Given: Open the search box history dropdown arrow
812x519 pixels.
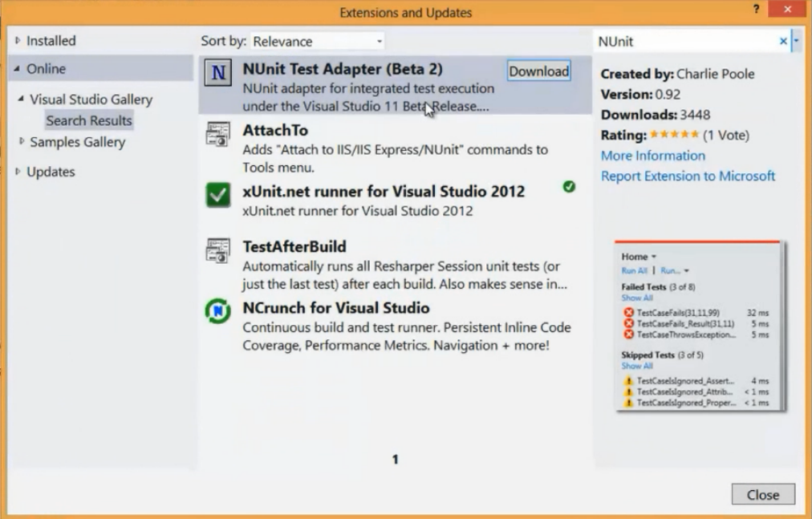Looking at the screenshot, I should (797, 40).
